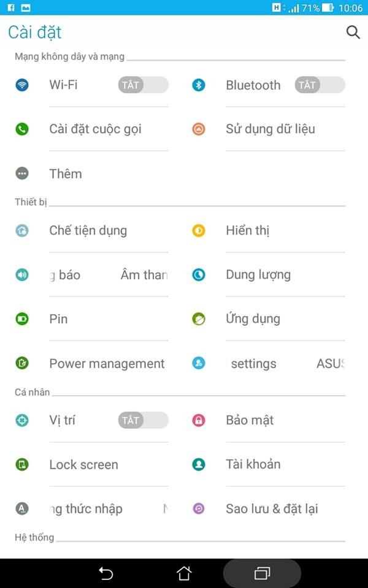Tap the search magnifier icon
The width and height of the screenshot is (368, 588).
353,32
